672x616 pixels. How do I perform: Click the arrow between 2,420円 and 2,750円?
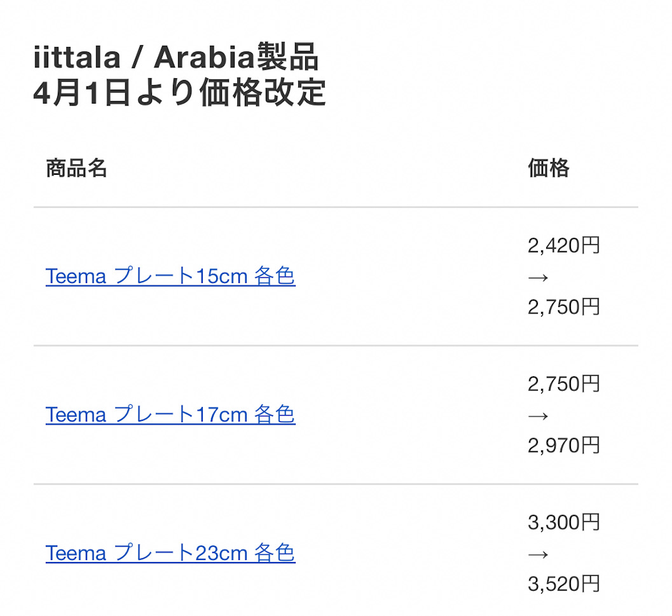(x=538, y=278)
